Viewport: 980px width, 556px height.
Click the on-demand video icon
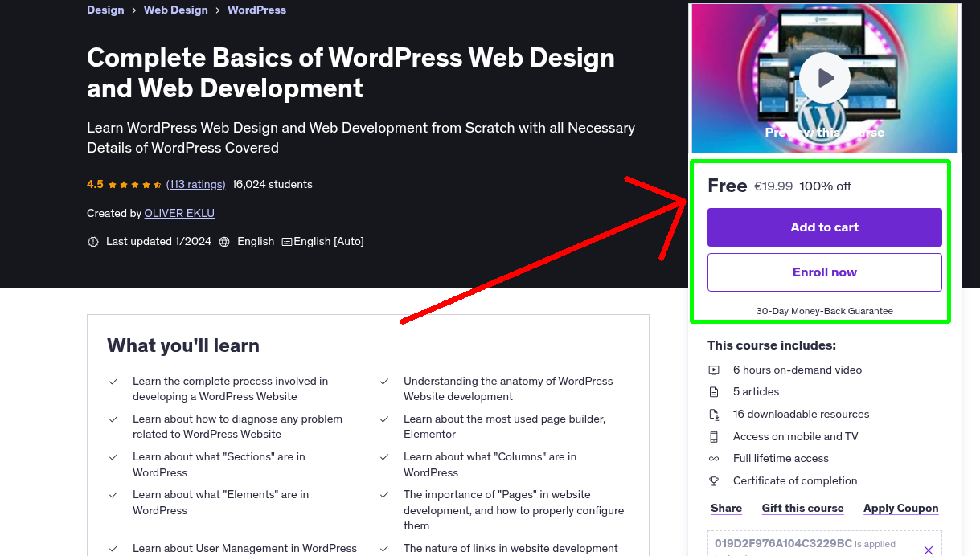714,370
